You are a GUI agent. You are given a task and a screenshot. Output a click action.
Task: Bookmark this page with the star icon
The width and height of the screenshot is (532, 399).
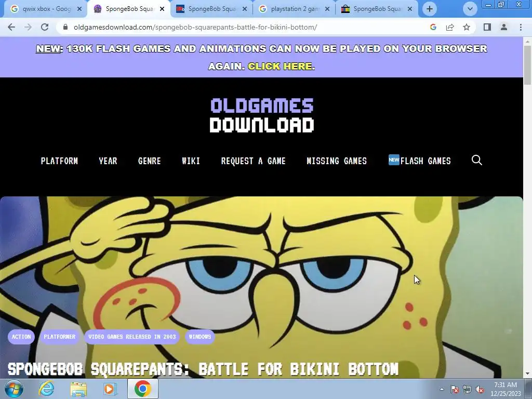467,27
